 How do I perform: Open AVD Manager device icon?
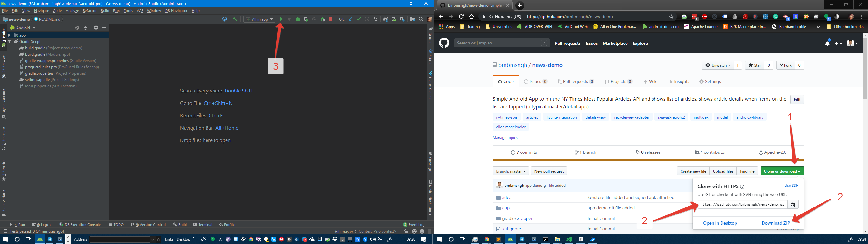coord(394,19)
